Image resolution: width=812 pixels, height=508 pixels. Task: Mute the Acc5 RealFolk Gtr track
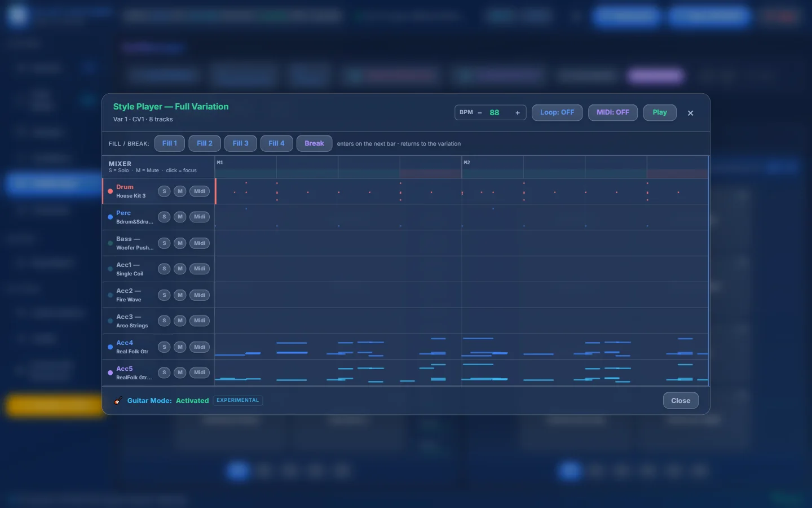tap(180, 373)
